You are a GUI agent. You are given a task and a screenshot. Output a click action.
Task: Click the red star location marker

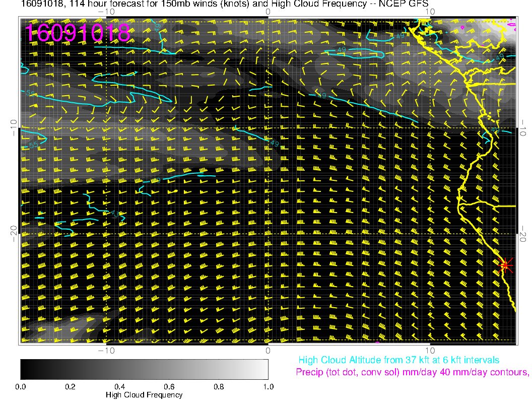[x=506, y=265]
